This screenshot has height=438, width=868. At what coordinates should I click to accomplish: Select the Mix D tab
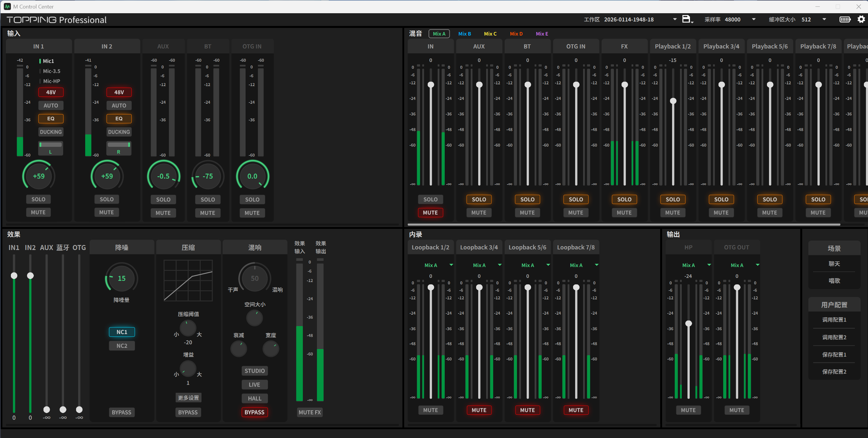pyautogui.click(x=516, y=34)
